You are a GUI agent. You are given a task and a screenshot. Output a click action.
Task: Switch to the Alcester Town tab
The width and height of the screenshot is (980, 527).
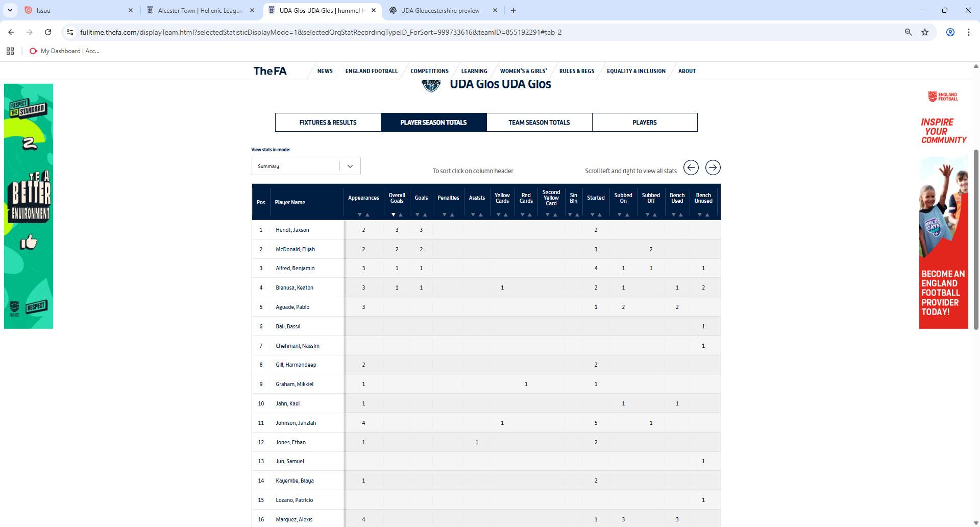pos(200,10)
